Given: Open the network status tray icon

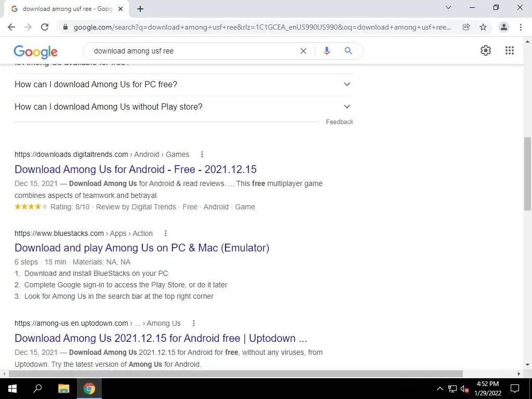Looking at the screenshot, I should (453, 389).
